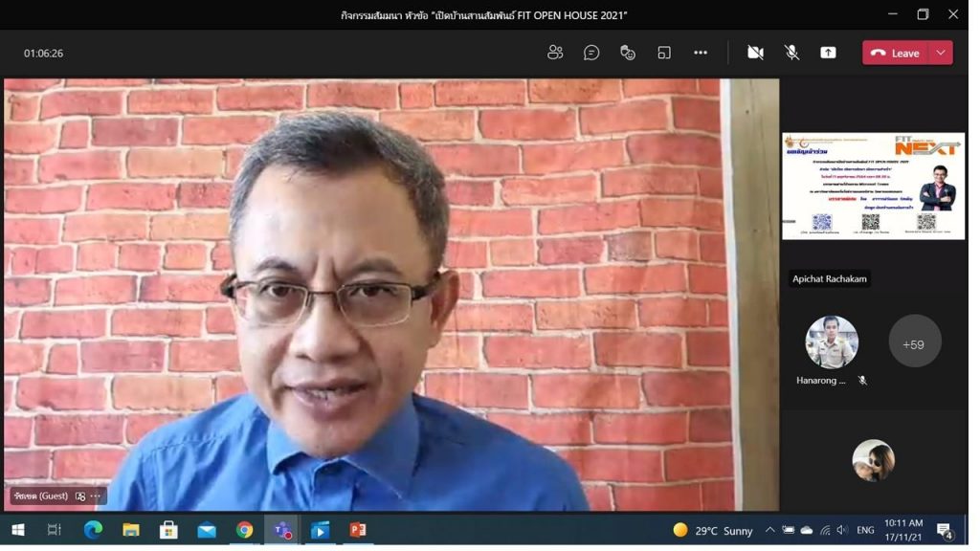This screenshot has height=551, width=980.
Task: Open the Windows notification center
Action: click(x=945, y=530)
